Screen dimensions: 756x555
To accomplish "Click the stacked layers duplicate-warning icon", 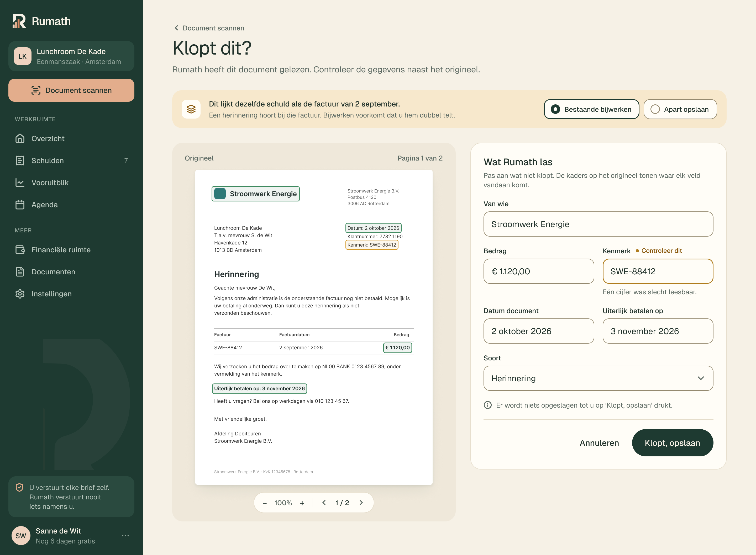I will 191,109.
